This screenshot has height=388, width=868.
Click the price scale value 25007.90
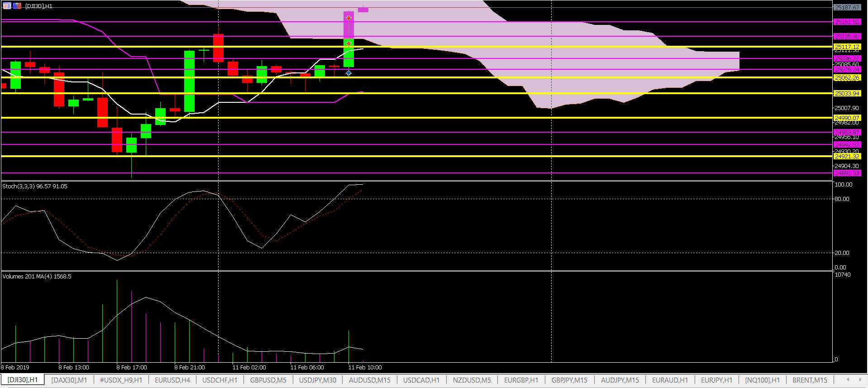tap(846, 108)
